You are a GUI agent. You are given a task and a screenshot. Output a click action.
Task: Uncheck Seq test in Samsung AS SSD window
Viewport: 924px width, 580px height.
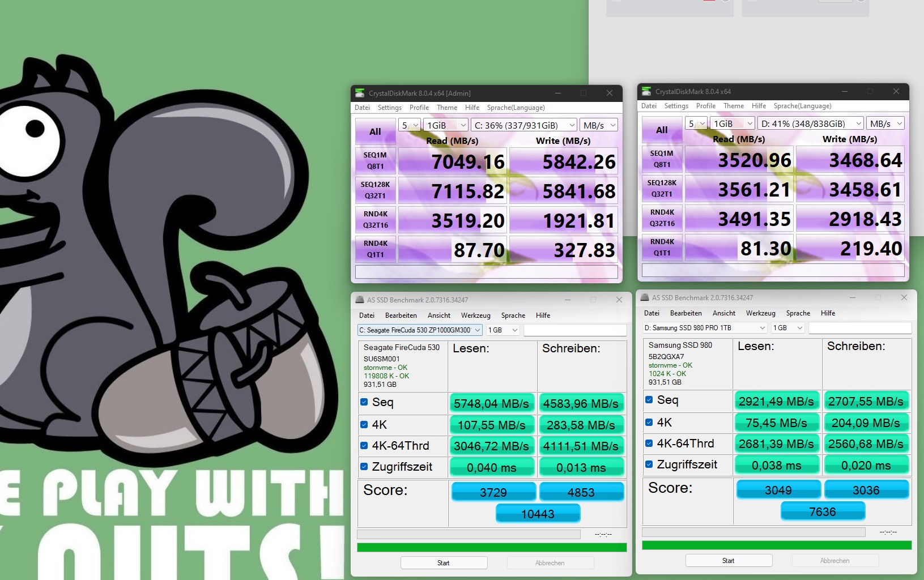[649, 400]
